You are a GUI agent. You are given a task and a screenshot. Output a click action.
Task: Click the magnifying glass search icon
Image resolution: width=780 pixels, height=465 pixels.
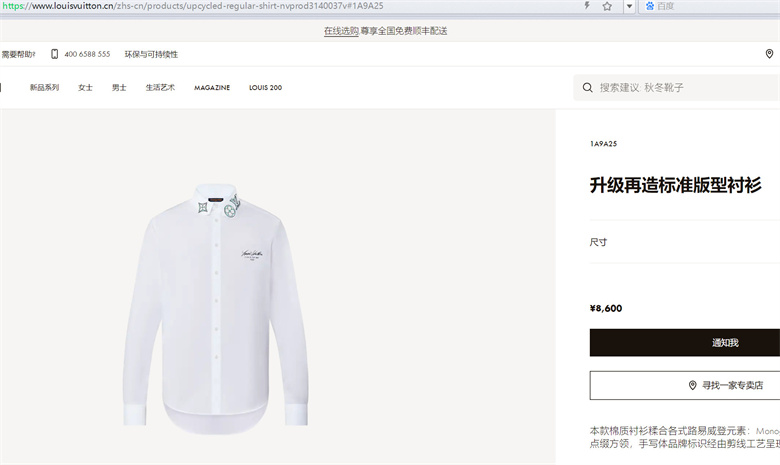point(587,88)
